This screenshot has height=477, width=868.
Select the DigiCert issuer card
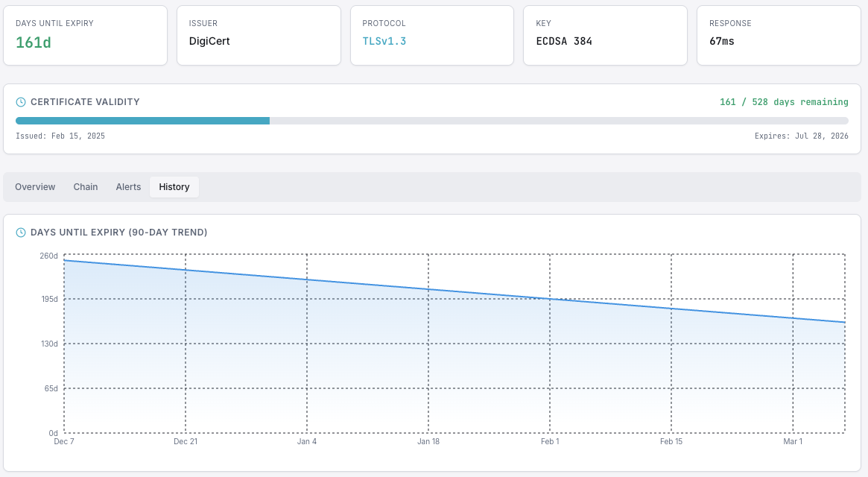(259, 35)
